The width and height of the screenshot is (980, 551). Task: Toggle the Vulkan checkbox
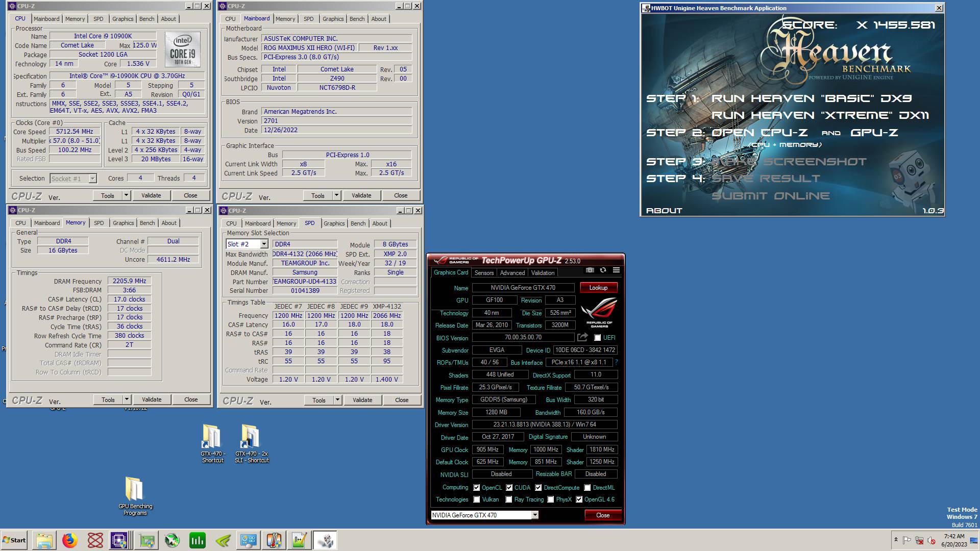point(476,499)
